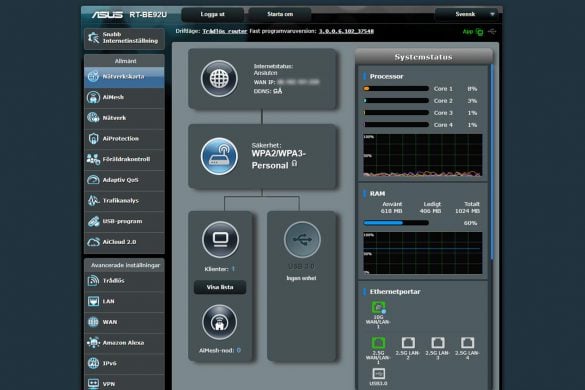This screenshot has height=390, width=585.
Task: Click the 2.5G LAN-2 port icon
Action: coord(408,343)
